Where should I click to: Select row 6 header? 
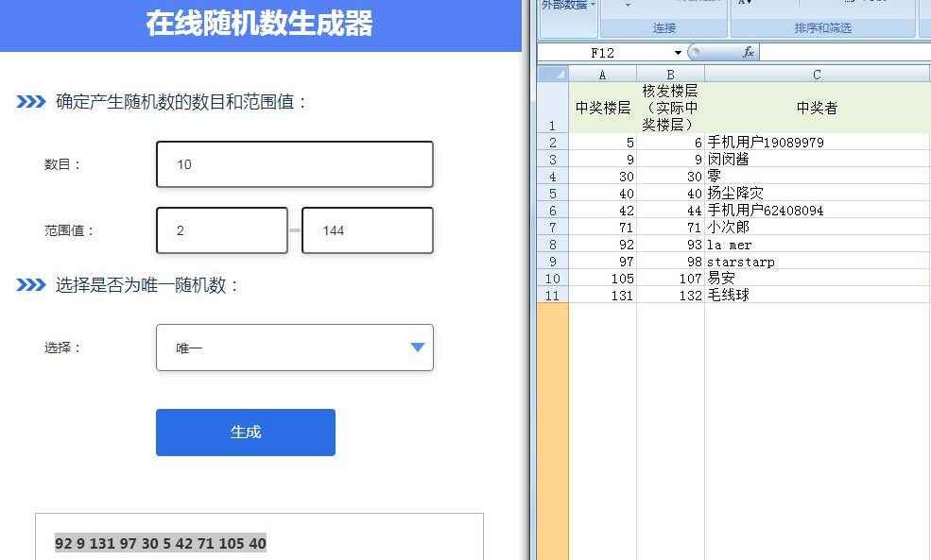click(553, 211)
